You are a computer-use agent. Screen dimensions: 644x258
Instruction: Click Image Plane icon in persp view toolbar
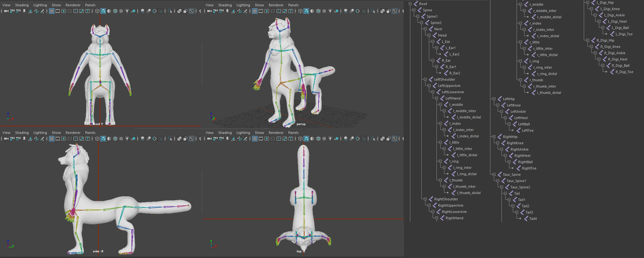[x=233, y=11]
